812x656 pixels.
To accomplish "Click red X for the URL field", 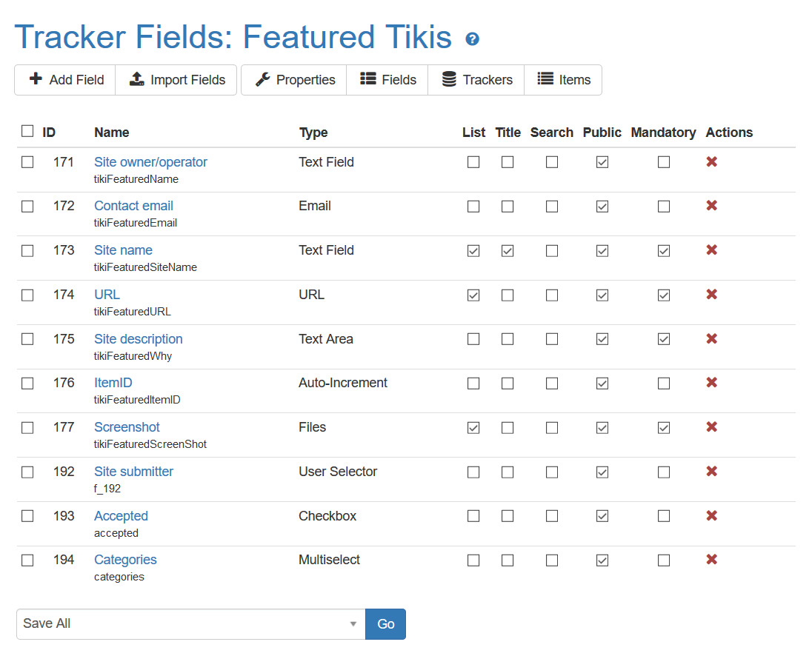I will [711, 295].
